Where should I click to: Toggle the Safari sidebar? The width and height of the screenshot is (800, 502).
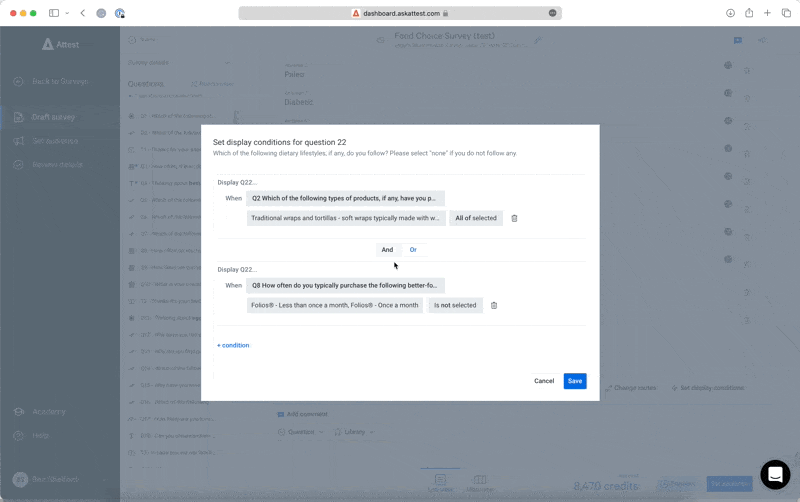click(54, 13)
